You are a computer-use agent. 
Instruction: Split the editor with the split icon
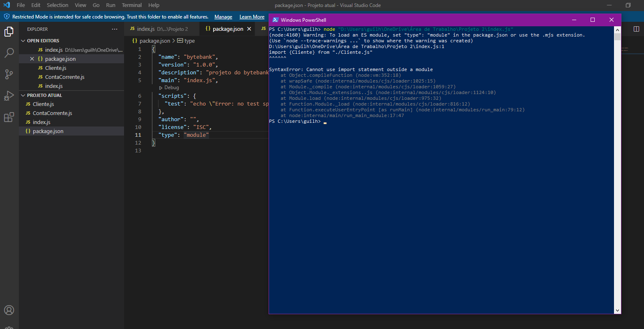[x=636, y=29]
